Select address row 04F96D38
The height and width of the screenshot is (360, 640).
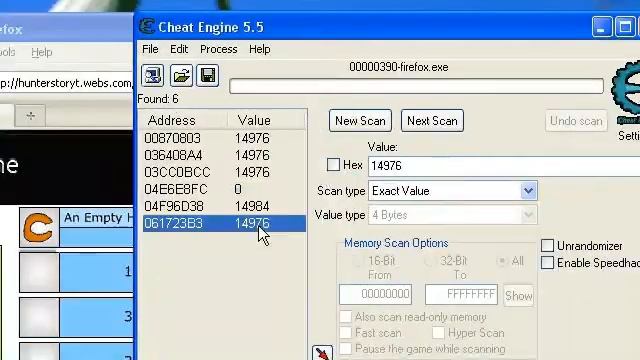click(x=224, y=207)
